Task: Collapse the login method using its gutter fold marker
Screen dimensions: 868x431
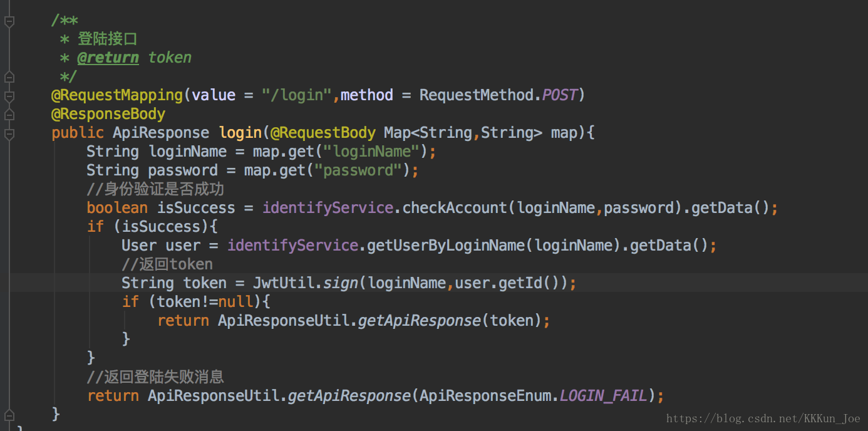Action: [9, 133]
